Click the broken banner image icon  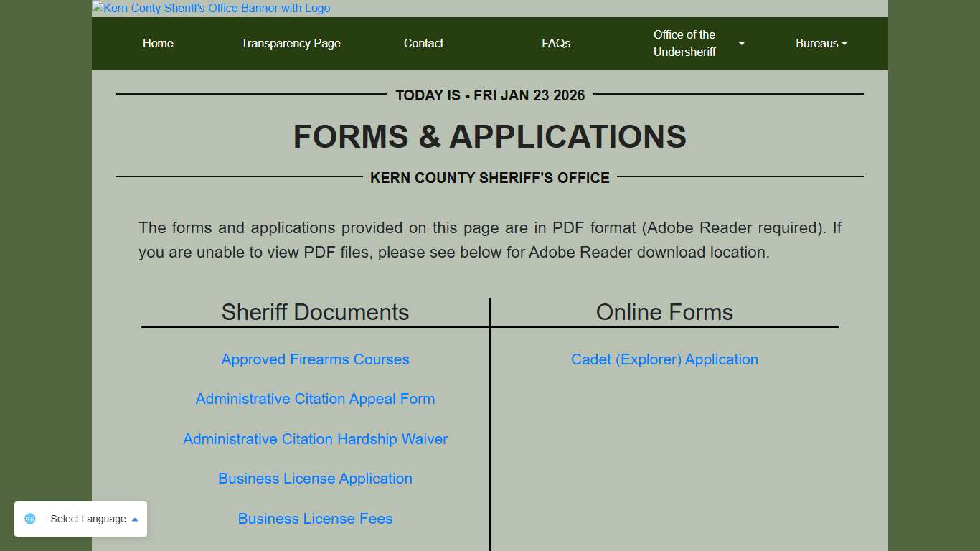[97, 8]
